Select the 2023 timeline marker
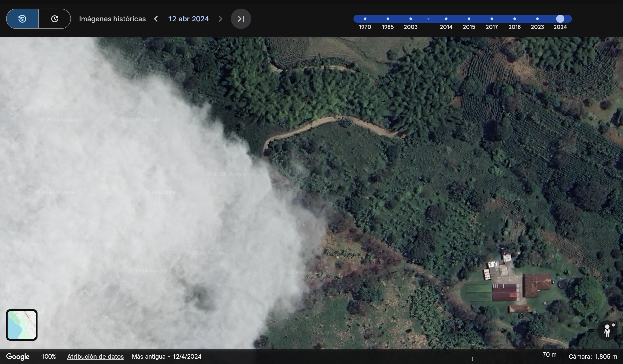The image size is (623, 364). coord(537,19)
